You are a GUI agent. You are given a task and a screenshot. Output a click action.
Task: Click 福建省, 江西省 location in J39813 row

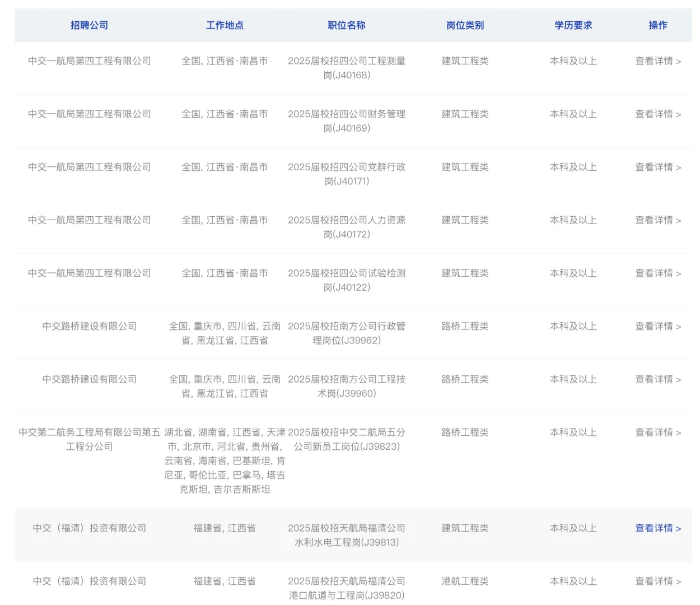[x=225, y=528]
